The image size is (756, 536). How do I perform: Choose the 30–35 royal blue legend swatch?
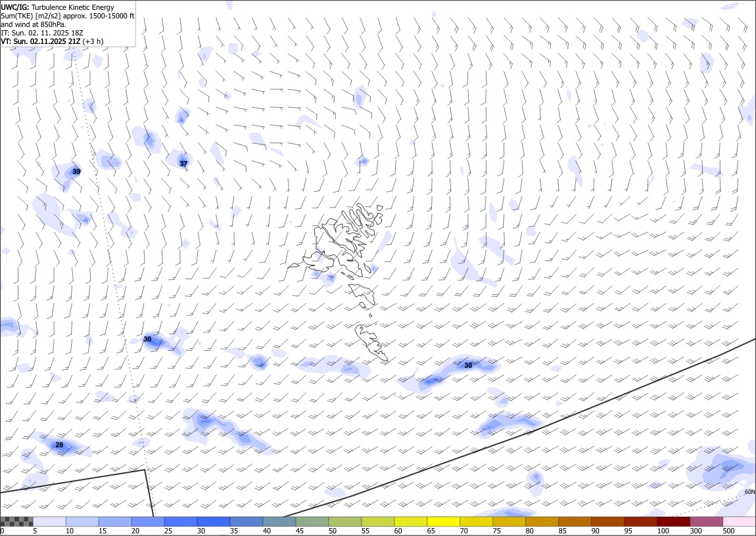pos(214,522)
